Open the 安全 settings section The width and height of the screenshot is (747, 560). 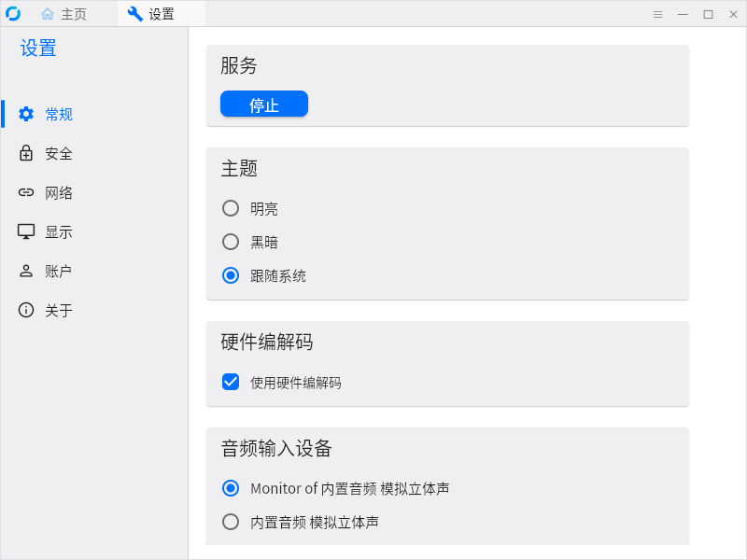58,153
